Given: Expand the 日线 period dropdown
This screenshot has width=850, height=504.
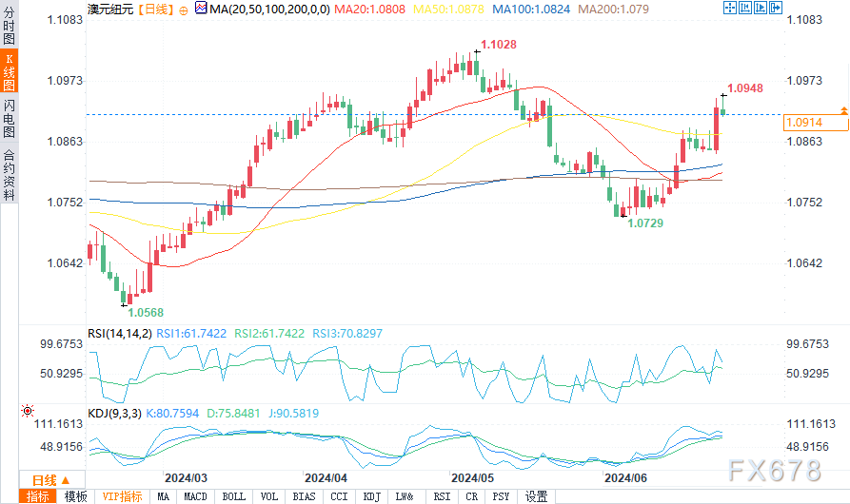Looking at the screenshot, I should point(51,480).
